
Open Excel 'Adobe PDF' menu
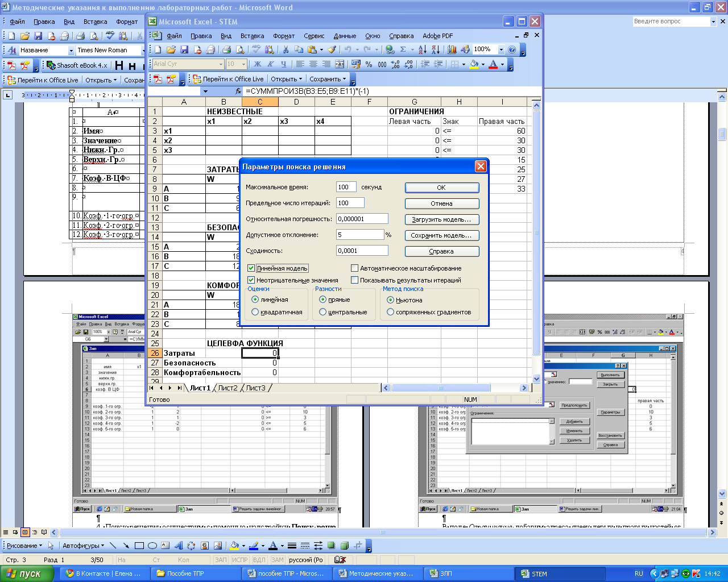point(438,36)
